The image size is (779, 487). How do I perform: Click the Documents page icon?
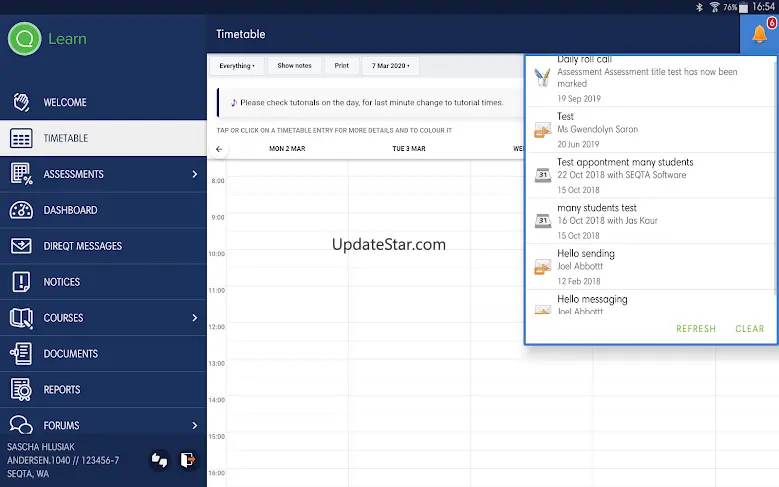pyautogui.click(x=21, y=354)
